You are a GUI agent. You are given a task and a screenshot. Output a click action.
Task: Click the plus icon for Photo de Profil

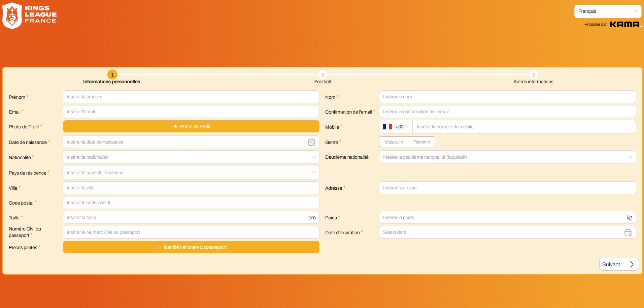click(175, 127)
